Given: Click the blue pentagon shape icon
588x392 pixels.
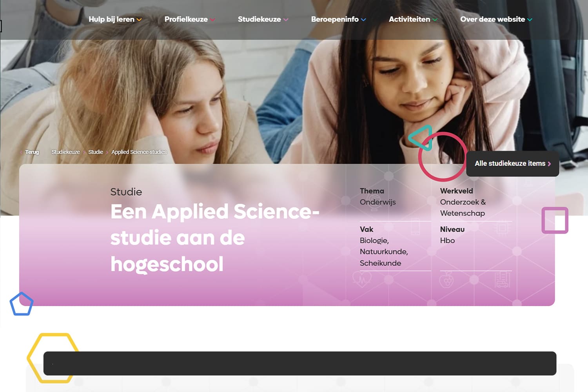Looking at the screenshot, I should click(x=22, y=304).
